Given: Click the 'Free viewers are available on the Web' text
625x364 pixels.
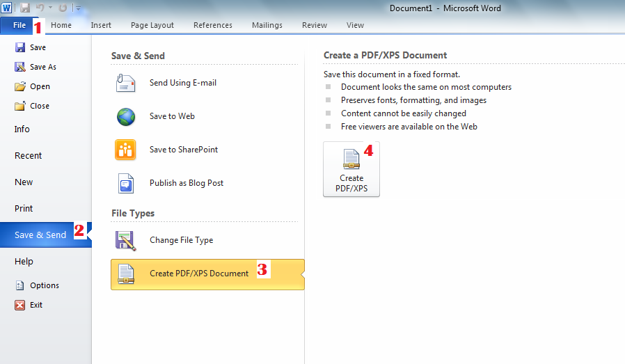Looking at the screenshot, I should click(409, 127).
